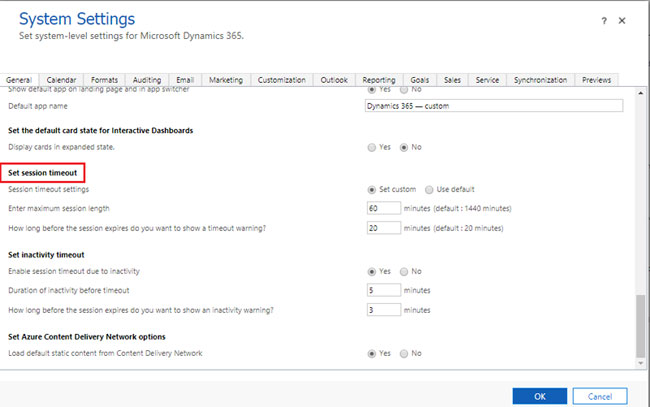Select Yes for Content Delivery Network

click(x=372, y=354)
